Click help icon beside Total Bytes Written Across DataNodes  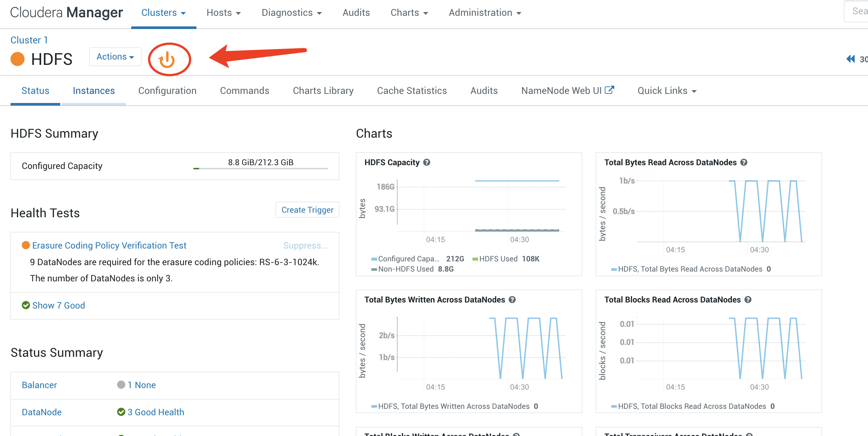[x=512, y=299]
